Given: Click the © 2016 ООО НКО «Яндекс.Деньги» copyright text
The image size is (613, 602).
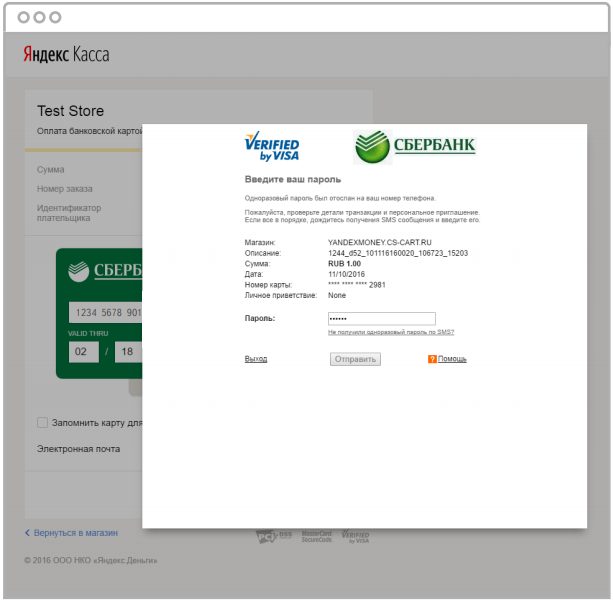Looking at the screenshot, I should [x=91, y=560].
